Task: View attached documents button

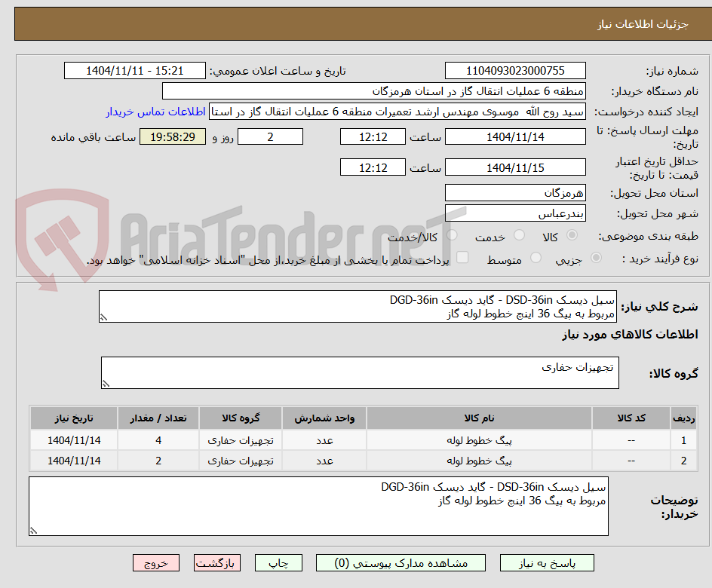Action: point(400,563)
